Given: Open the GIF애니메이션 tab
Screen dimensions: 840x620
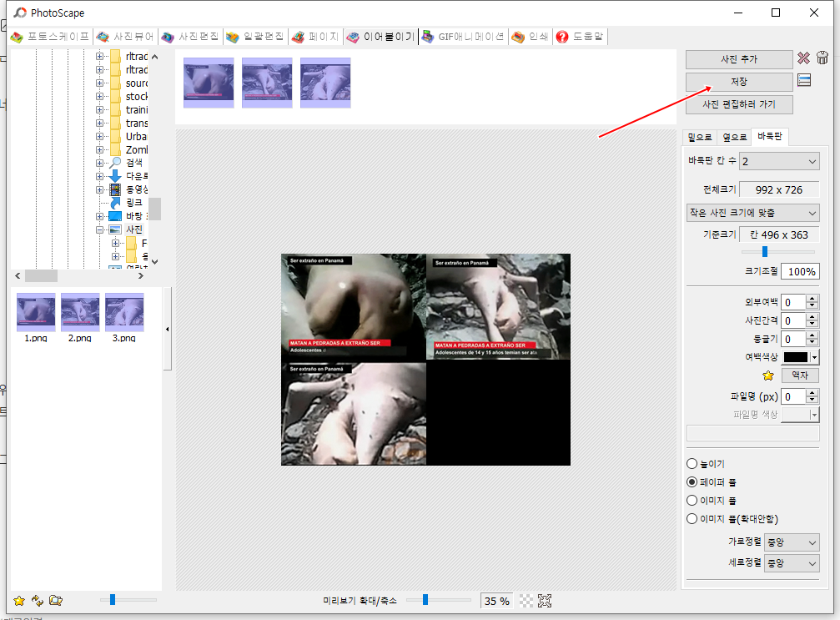Looking at the screenshot, I should click(x=463, y=37).
